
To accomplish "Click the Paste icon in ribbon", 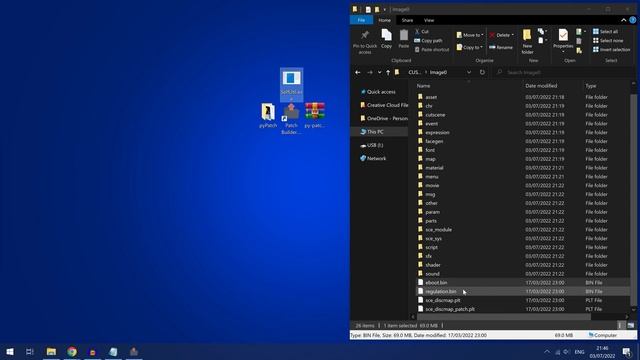I will (x=403, y=39).
